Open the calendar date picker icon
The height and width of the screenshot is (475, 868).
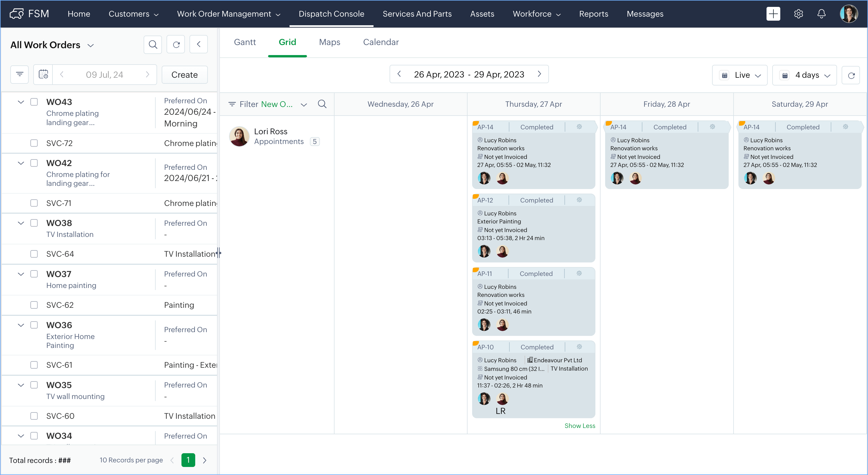[43, 74]
